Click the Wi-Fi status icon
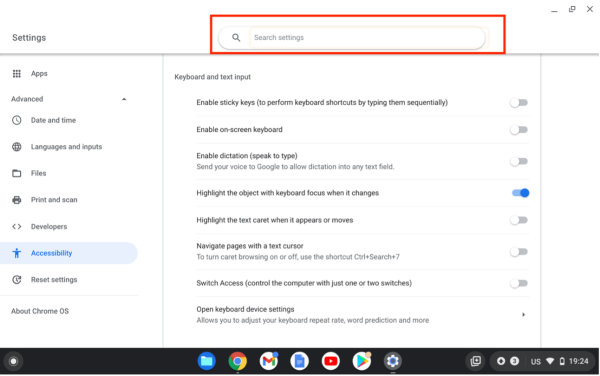Viewport: 600px width, 376px height. coord(550,361)
